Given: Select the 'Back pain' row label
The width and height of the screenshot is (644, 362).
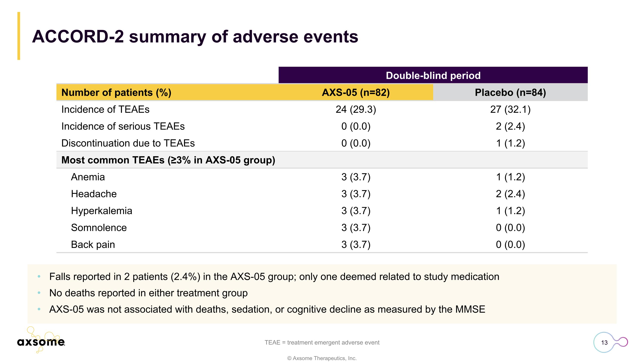Looking at the screenshot, I should [x=93, y=244].
